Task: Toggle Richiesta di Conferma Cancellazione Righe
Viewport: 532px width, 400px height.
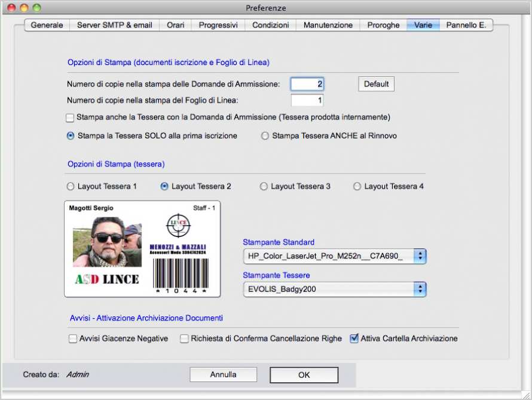Action: tap(185, 339)
